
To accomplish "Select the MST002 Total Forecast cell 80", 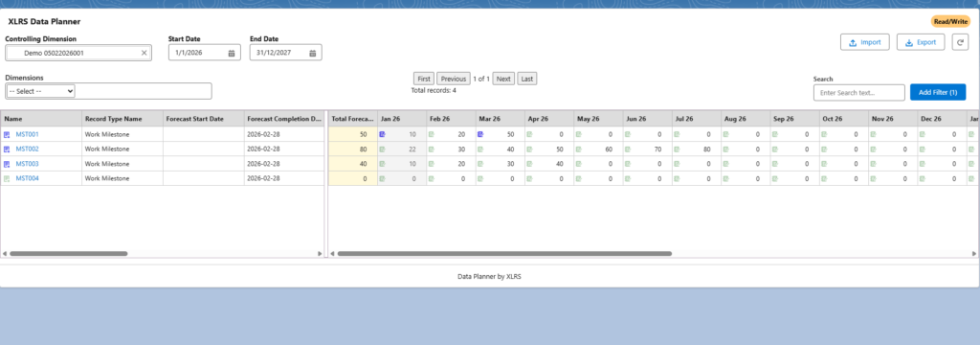I will click(x=353, y=149).
